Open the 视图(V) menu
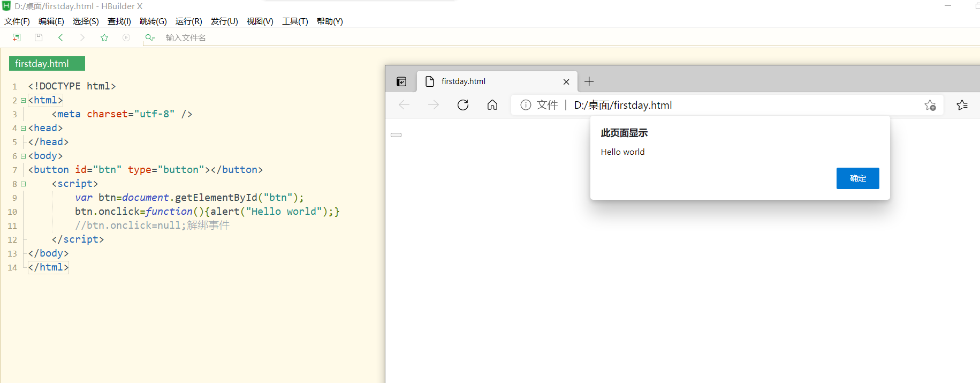The width and height of the screenshot is (980, 383). [x=260, y=21]
